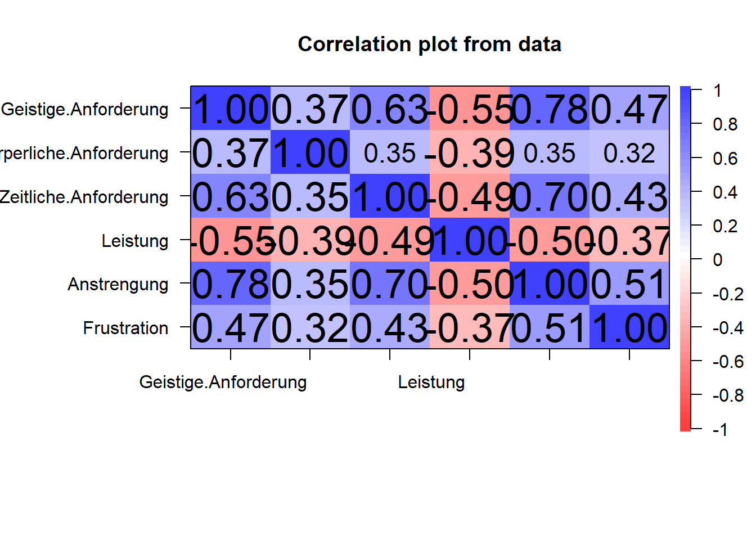756x540 pixels.
Task: Click the Anstrengung row label
Action: coord(118,285)
